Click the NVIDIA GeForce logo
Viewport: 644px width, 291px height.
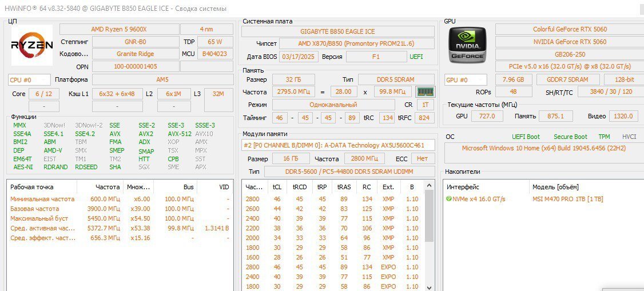(467, 44)
